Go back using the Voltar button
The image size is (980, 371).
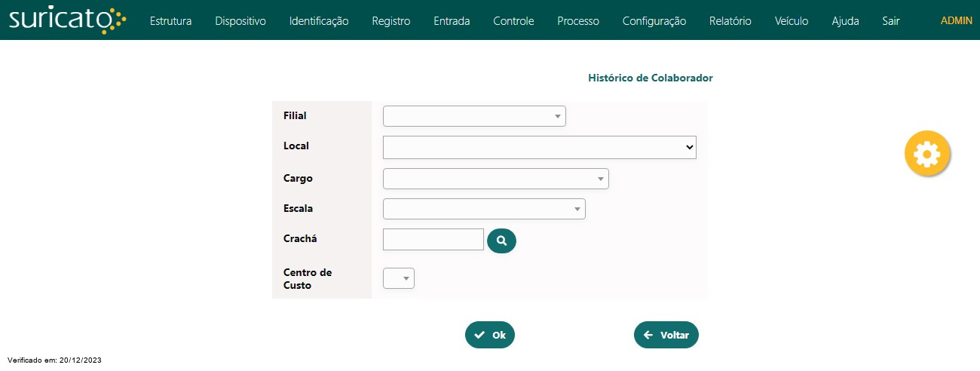[666, 335]
